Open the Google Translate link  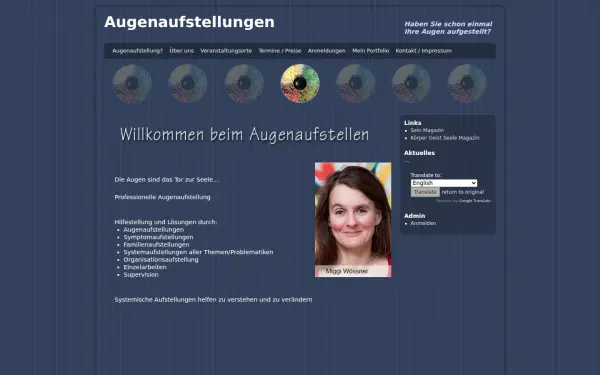click(474, 201)
